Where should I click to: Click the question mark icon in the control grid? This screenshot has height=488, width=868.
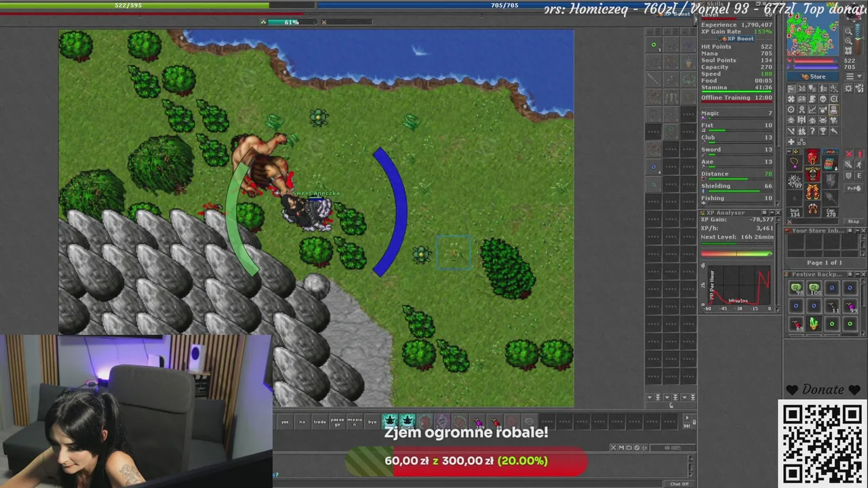pyautogui.click(x=812, y=131)
